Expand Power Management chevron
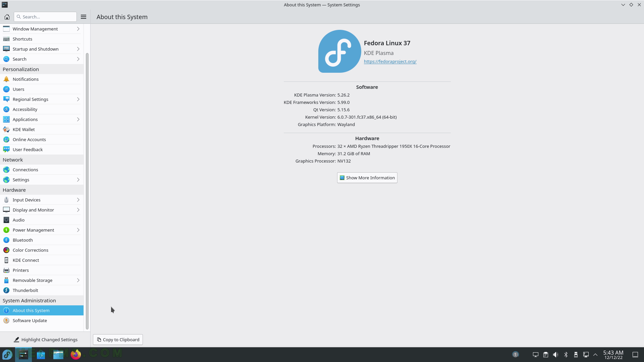 [78, 230]
